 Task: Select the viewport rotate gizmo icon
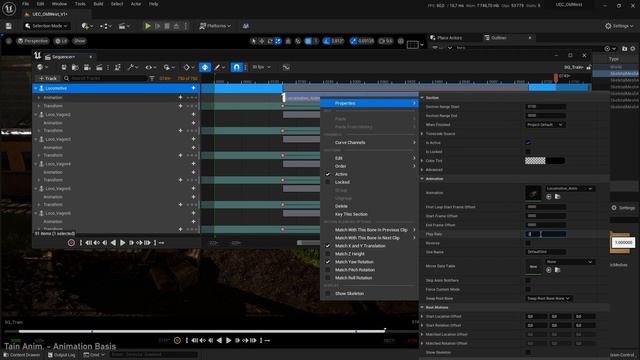(x=270, y=41)
